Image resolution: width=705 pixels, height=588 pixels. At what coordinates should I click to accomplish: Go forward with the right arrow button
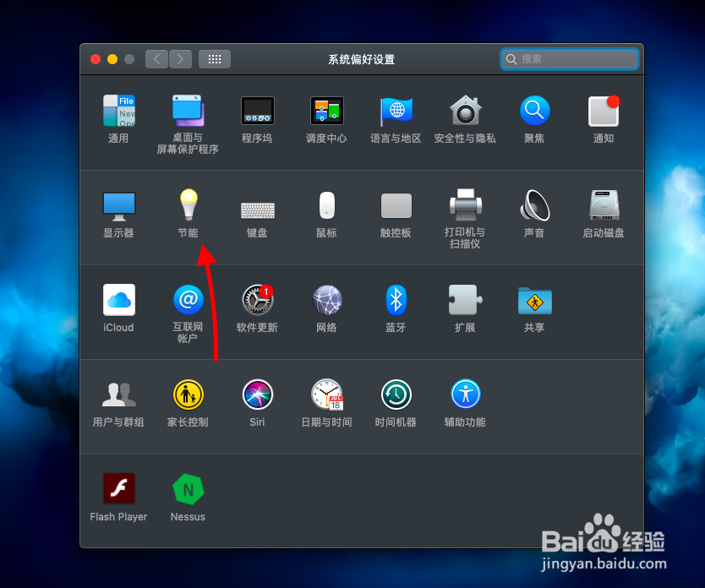180,59
